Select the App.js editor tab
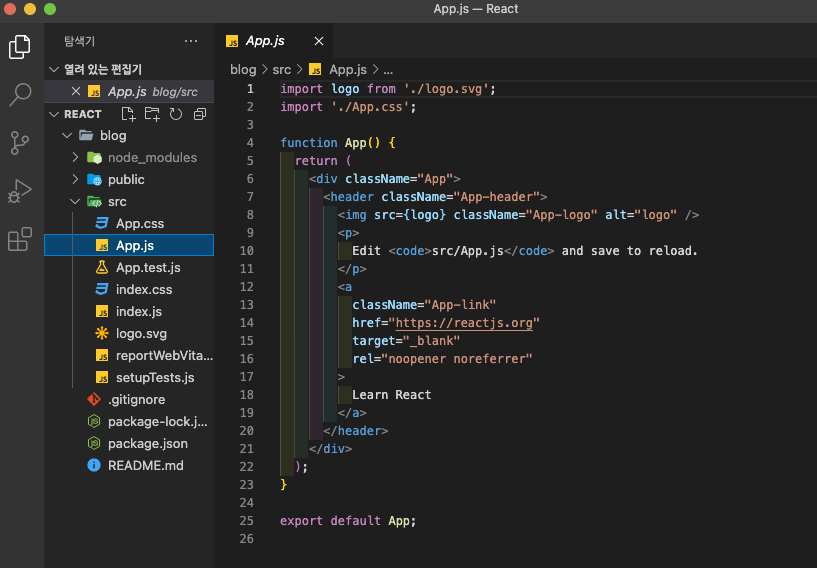The width and height of the screenshot is (817, 568). pos(273,41)
